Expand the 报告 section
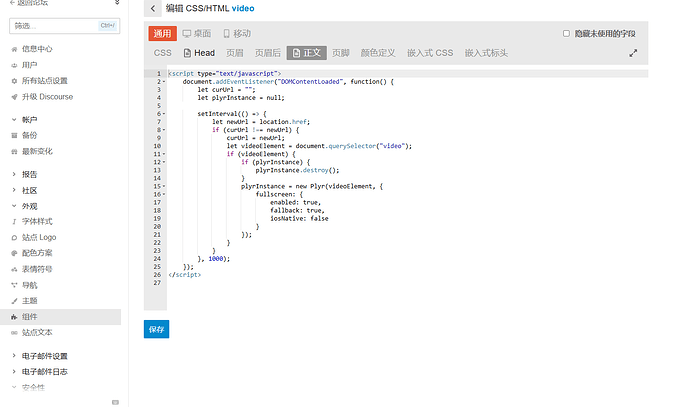Image resolution: width=690 pixels, height=407 pixels. click(14, 174)
